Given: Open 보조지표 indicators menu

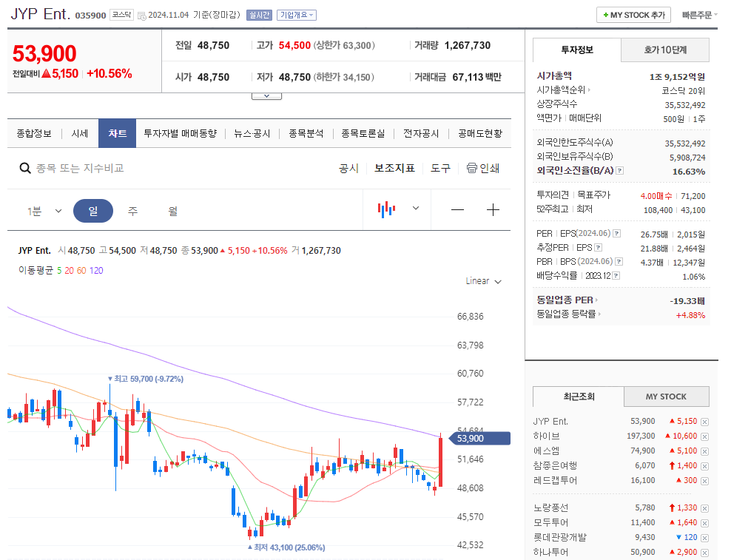Looking at the screenshot, I should point(394,169).
